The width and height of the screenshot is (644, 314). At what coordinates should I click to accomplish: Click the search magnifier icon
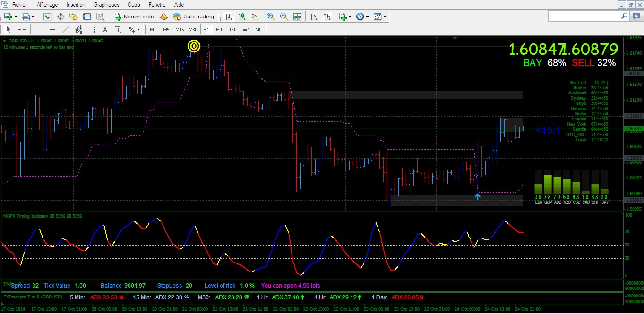tap(624, 16)
